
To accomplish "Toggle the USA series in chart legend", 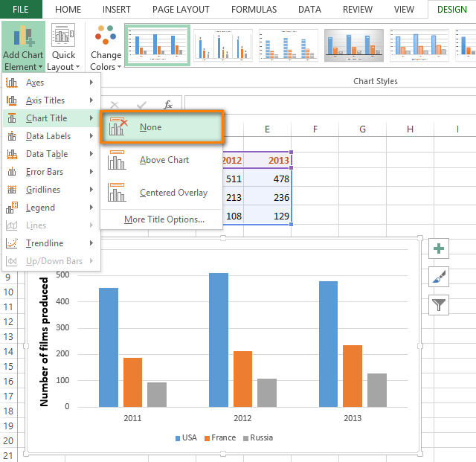I will (186, 437).
